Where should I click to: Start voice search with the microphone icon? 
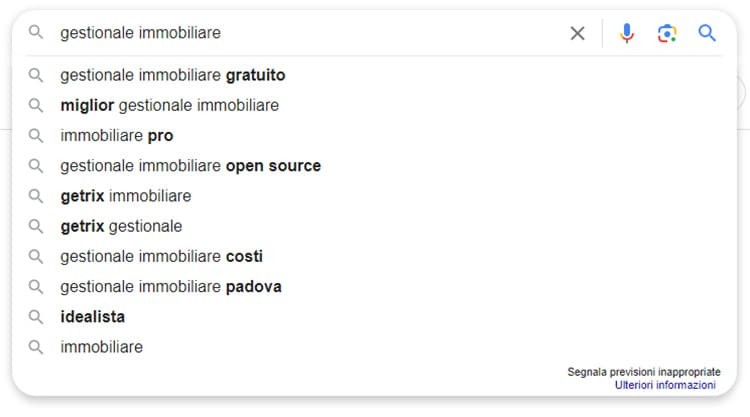point(627,33)
